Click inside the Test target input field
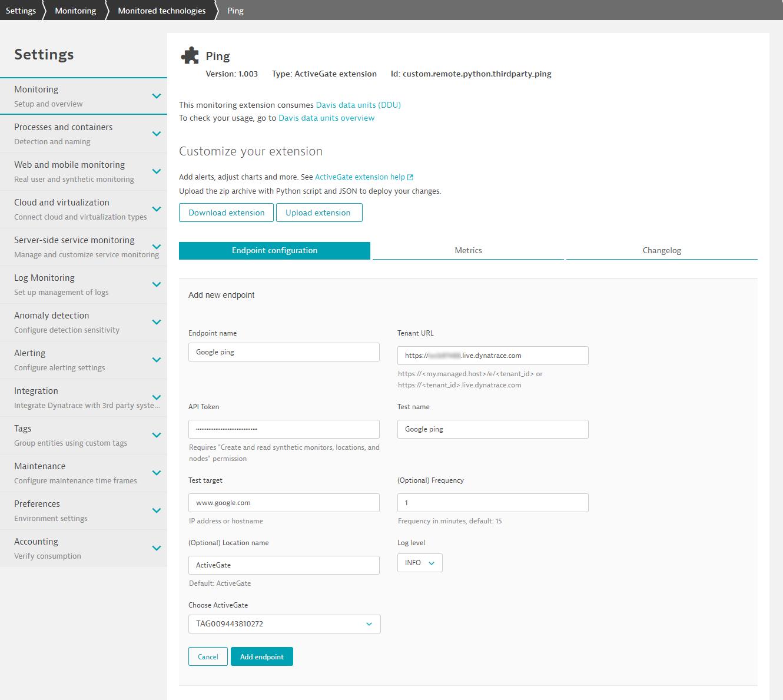783x700 pixels. point(284,503)
